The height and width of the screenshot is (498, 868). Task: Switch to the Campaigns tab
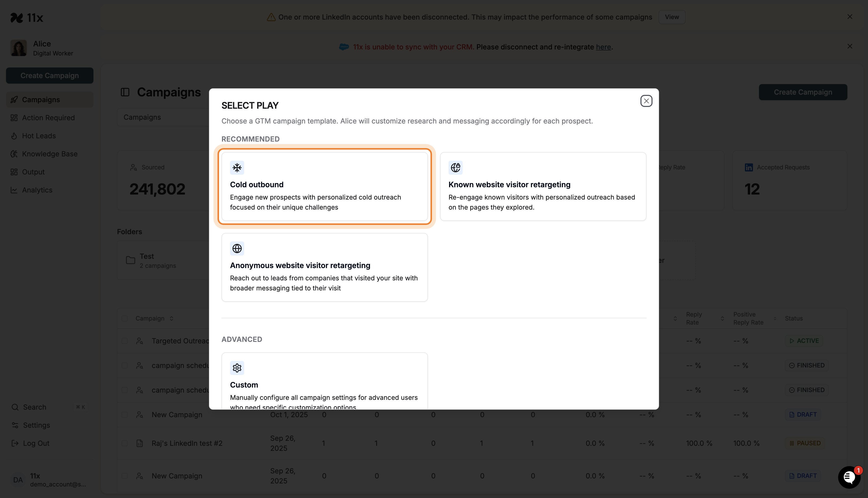pyautogui.click(x=142, y=117)
